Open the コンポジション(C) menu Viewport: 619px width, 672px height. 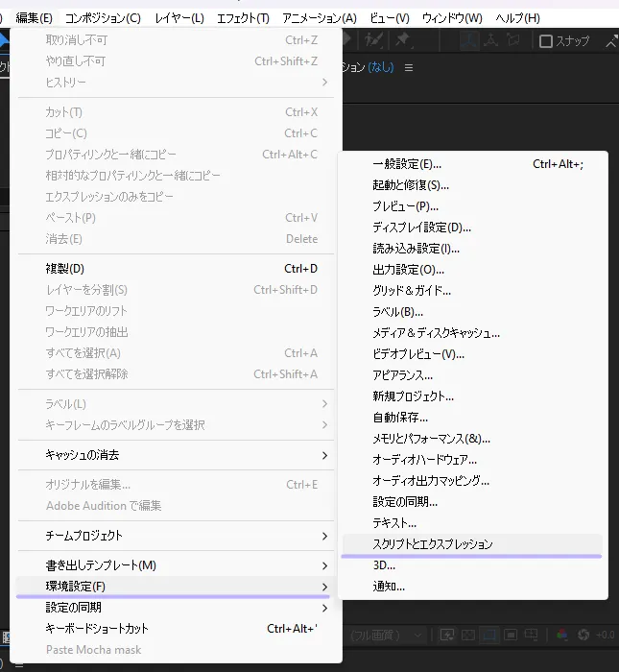tap(103, 18)
